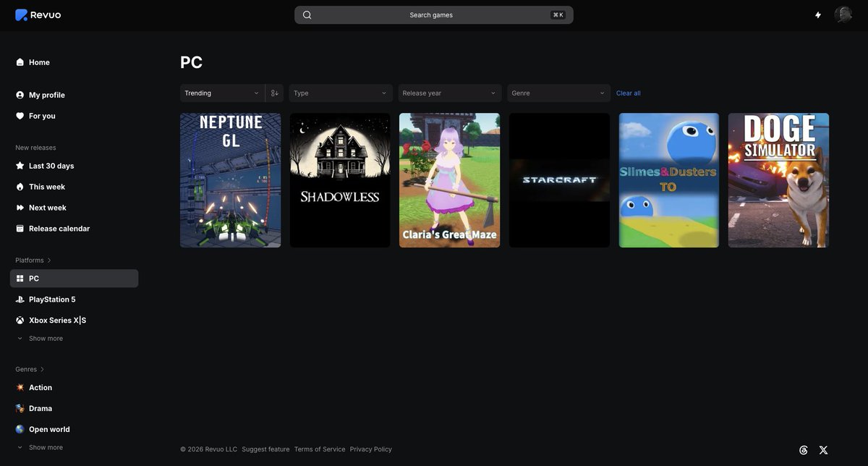Viewport: 868px width, 466px height.
Task: Open the Shadowless game cover
Action: coord(340,180)
